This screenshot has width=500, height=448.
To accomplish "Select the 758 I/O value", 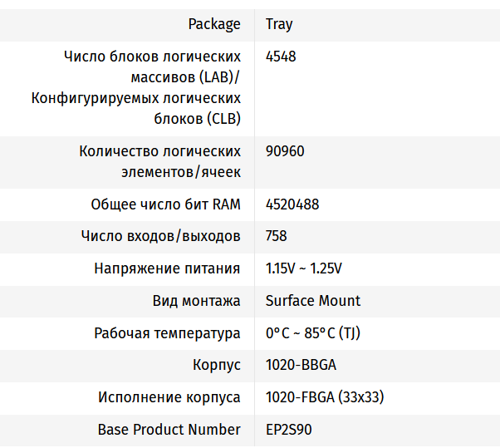I will 277,236.
